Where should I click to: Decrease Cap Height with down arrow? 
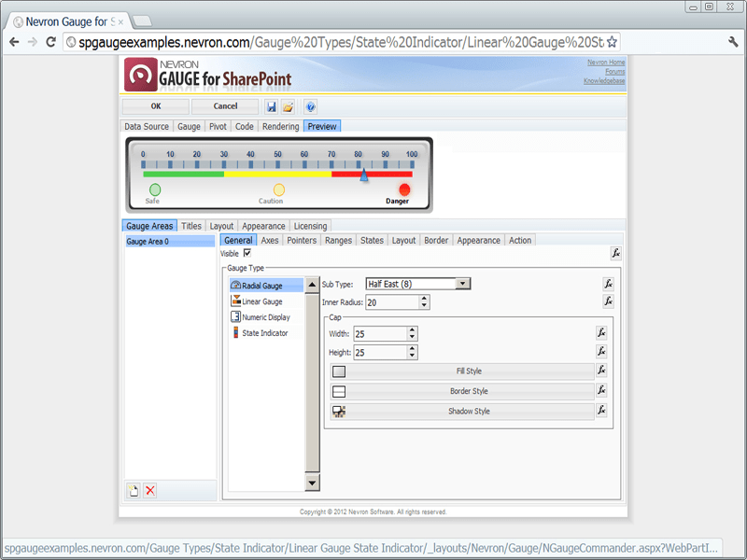click(412, 356)
